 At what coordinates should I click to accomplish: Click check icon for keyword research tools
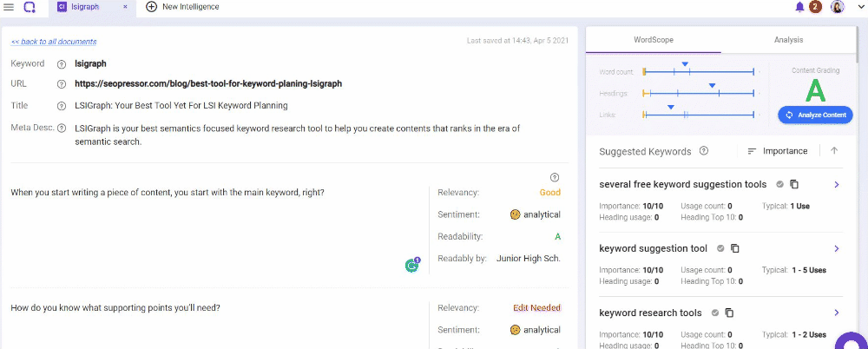pyautogui.click(x=714, y=313)
